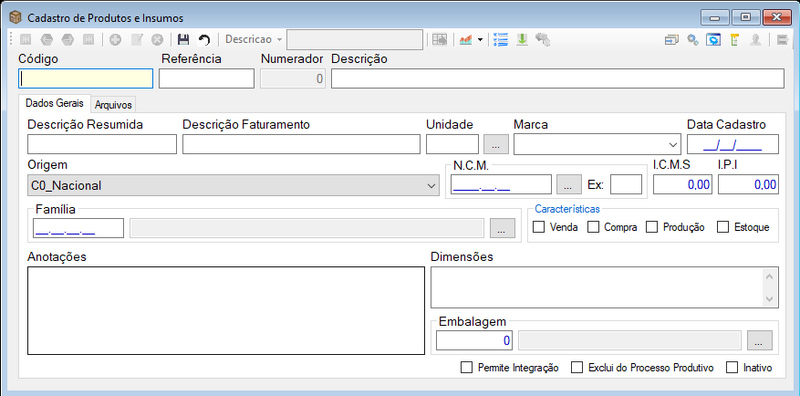Add new record plus icon
Viewport: 800px width, 396px height.
(x=115, y=39)
